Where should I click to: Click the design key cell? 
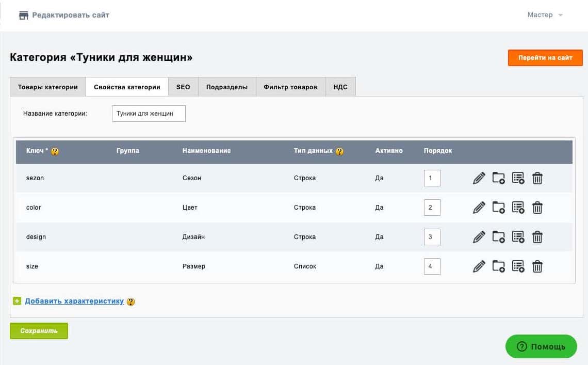coord(36,237)
